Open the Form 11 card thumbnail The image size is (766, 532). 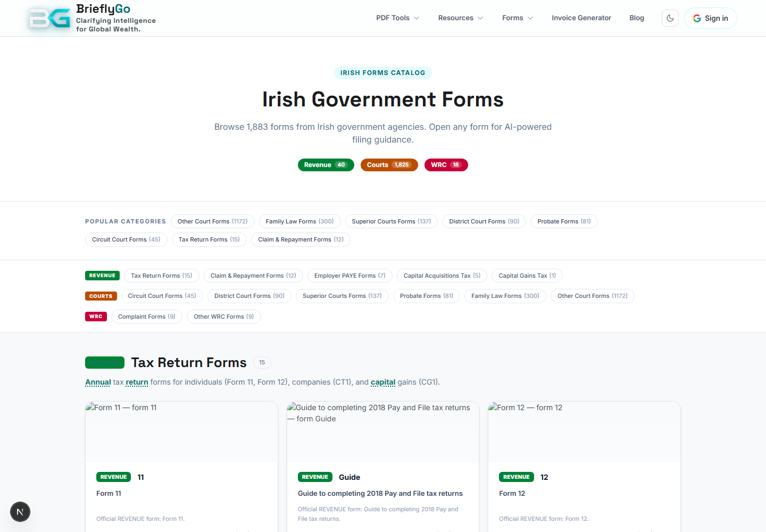[x=181, y=431]
